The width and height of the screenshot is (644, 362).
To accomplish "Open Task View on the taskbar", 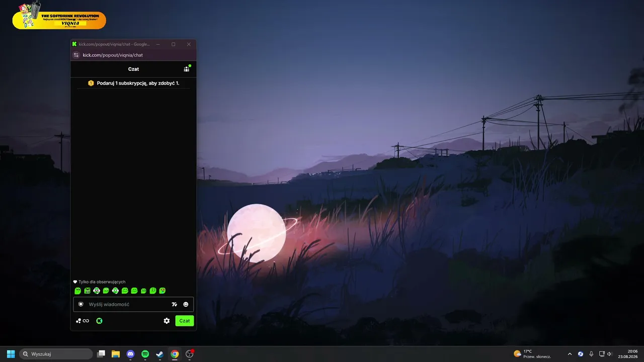I will click(x=101, y=354).
